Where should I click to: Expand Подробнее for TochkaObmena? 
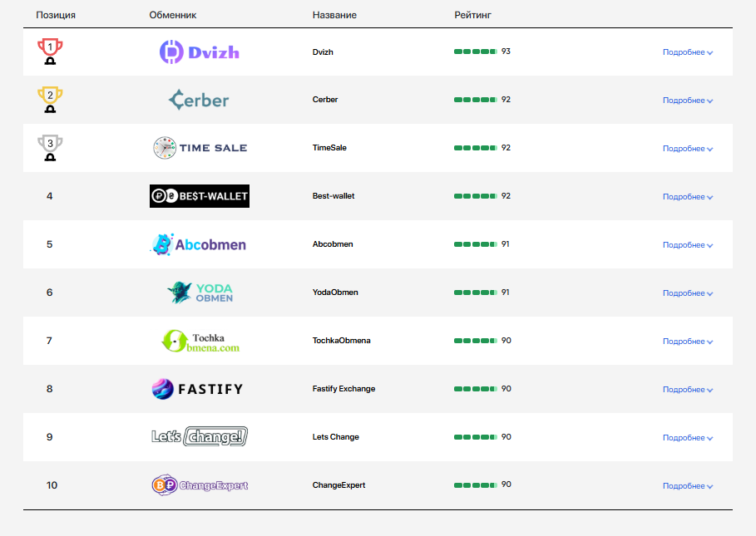(688, 341)
